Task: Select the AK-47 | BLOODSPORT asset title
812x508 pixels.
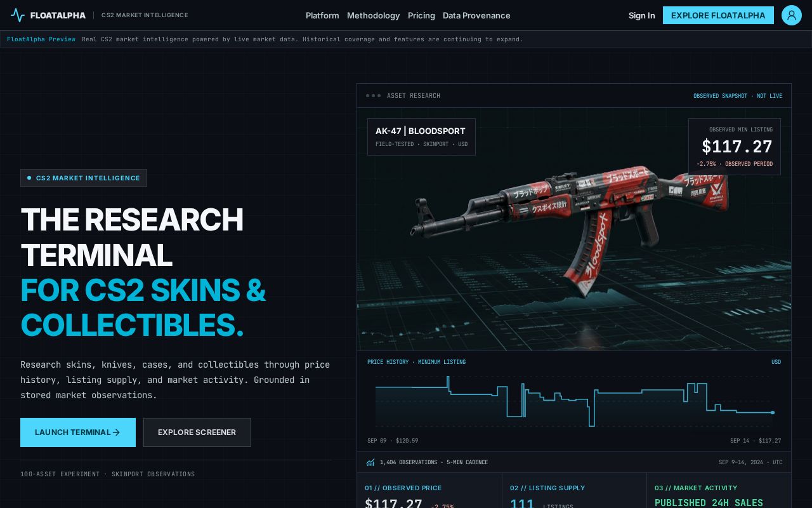Action: click(421, 131)
